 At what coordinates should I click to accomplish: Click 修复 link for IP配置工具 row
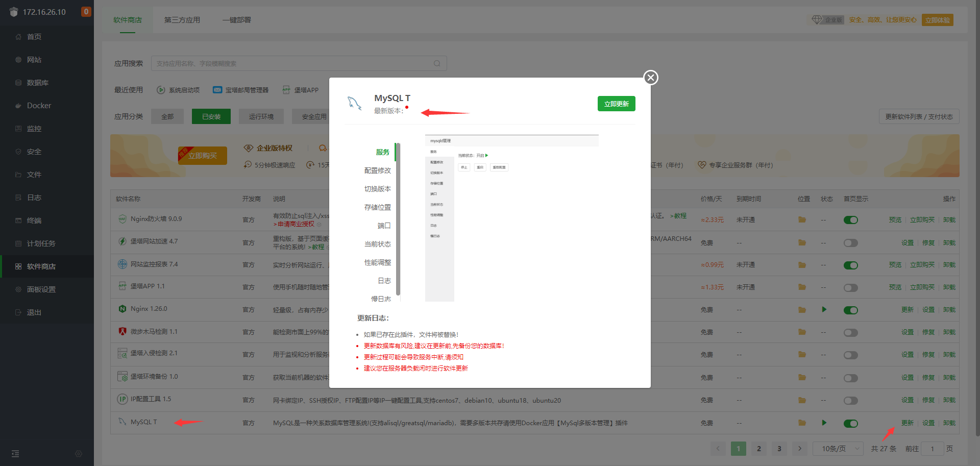(x=928, y=400)
